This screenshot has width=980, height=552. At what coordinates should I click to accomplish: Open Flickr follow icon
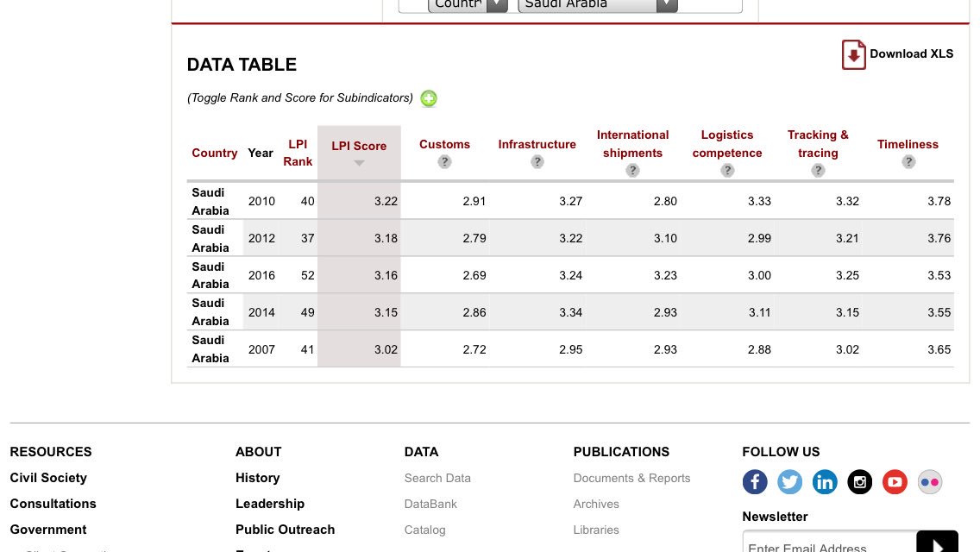[930, 482]
